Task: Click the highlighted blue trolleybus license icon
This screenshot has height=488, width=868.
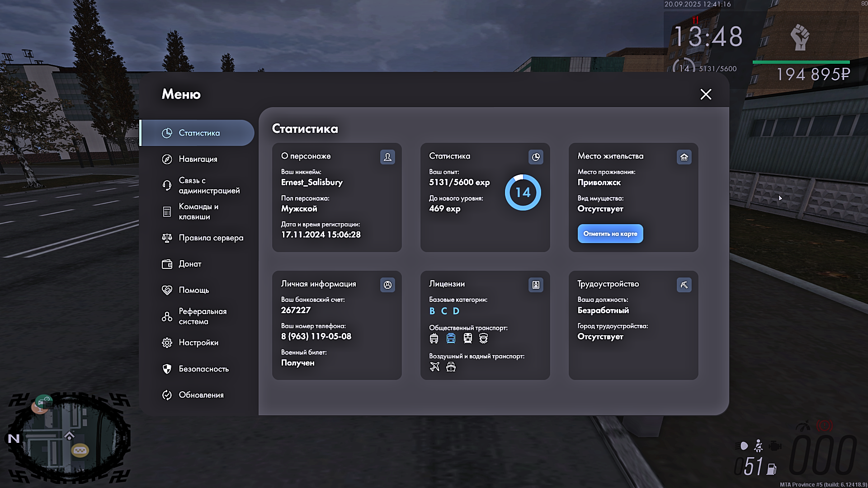Action: [451, 338]
